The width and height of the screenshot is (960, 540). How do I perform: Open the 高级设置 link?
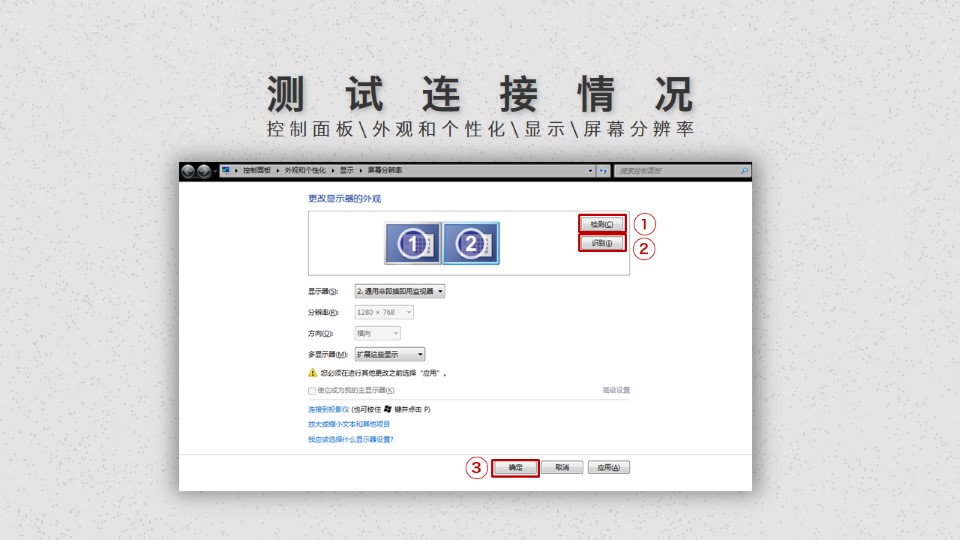tap(616, 390)
